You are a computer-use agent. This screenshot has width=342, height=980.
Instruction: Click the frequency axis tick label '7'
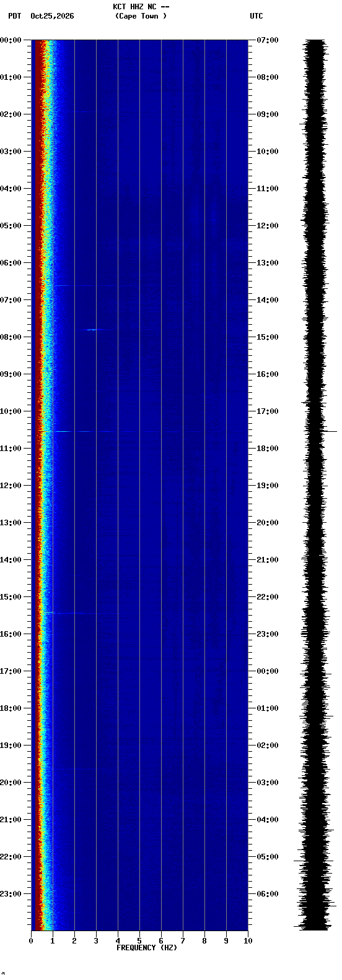[x=183, y=941]
